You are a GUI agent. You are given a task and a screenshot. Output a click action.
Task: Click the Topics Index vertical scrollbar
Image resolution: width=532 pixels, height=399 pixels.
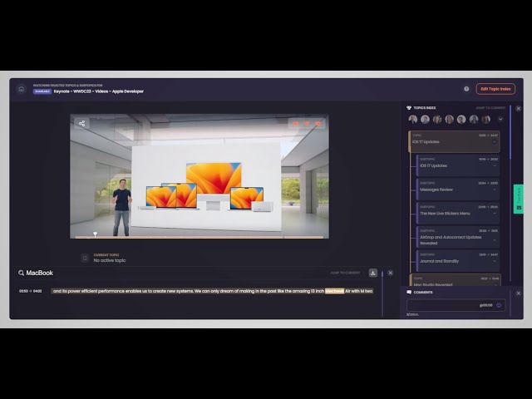tap(510, 132)
